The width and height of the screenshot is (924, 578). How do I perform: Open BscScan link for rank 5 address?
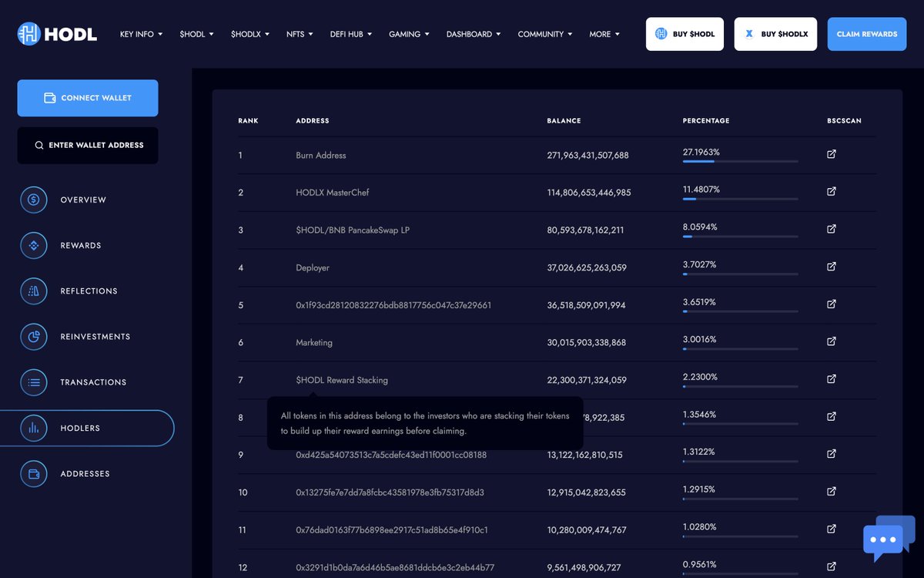point(832,304)
